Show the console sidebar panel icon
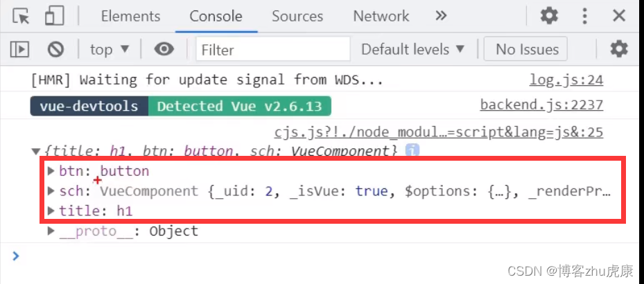The image size is (644, 284). tap(19, 50)
